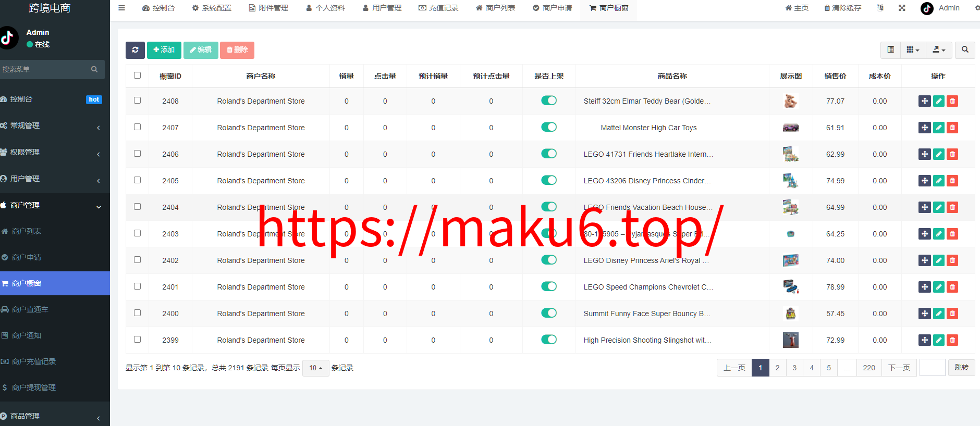Click green edit pencil for row 2404
Viewport: 980px width, 426px height.
point(939,207)
